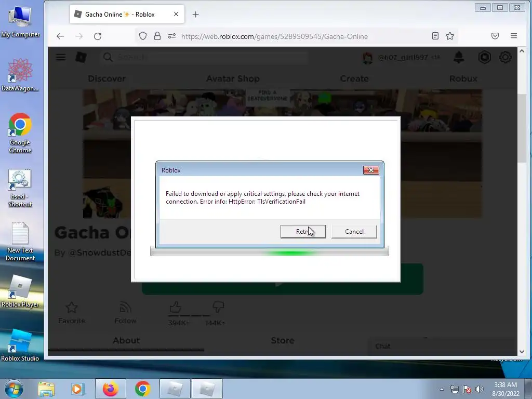Image resolution: width=532 pixels, height=399 pixels.
Task: Open My Computer desktop icon
Action: (x=20, y=22)
